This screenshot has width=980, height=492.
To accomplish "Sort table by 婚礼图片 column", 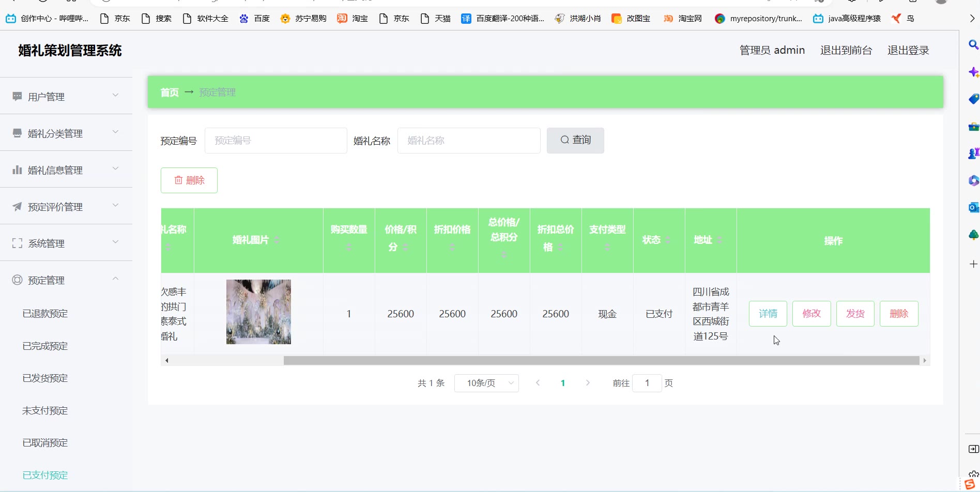I will [x=277, y=240].
